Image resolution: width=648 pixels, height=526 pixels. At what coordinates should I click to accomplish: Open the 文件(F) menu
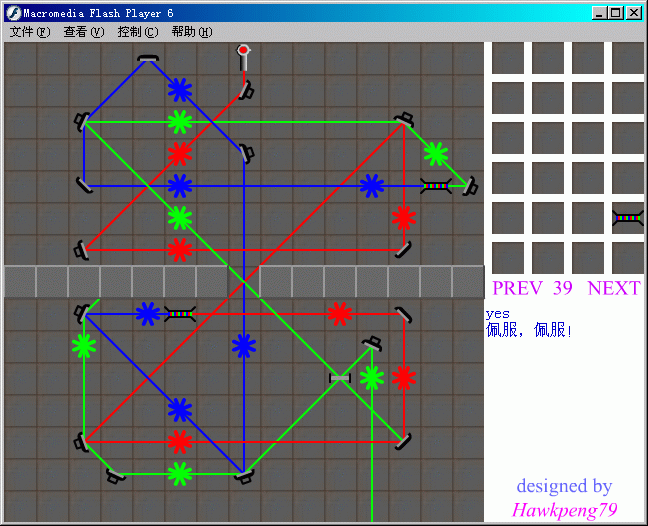(29, 32)
